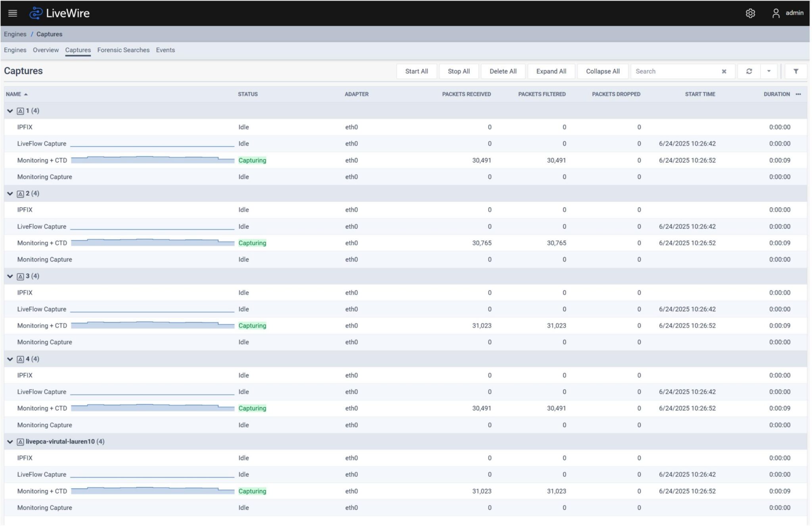The width and height of the screenshot is (812, 526).
Task: Click the Start All button
Action: (416, 71)
